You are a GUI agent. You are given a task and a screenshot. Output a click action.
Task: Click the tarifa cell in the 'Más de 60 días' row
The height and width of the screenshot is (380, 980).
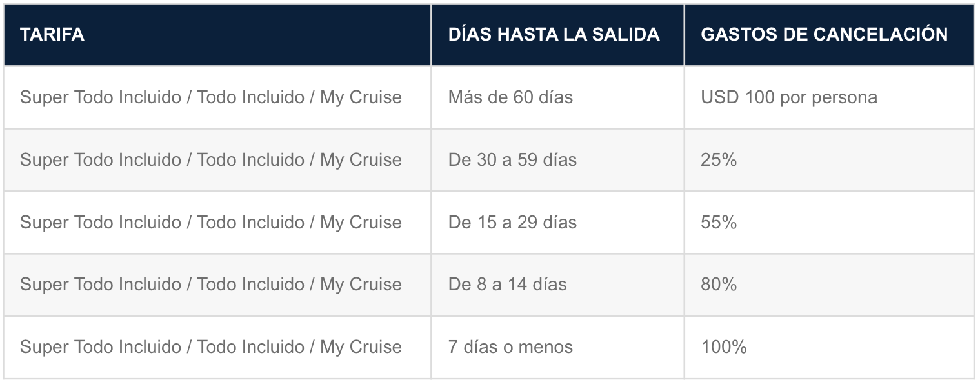pos(217,97)
